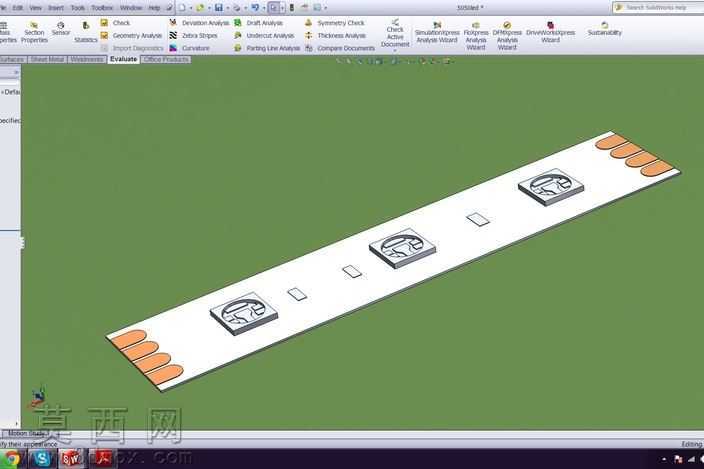The width and height of the screenshot is (704, 469).
Task: Launch SimulationXpress Analysis Wizard
Action: pyautogui.click(x=437, y=33)
